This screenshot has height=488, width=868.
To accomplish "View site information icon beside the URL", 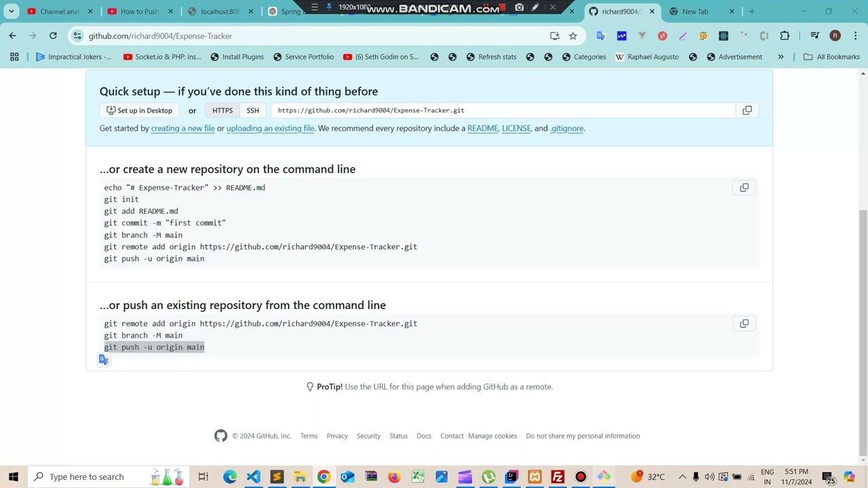I will click(x=77, y=36).
